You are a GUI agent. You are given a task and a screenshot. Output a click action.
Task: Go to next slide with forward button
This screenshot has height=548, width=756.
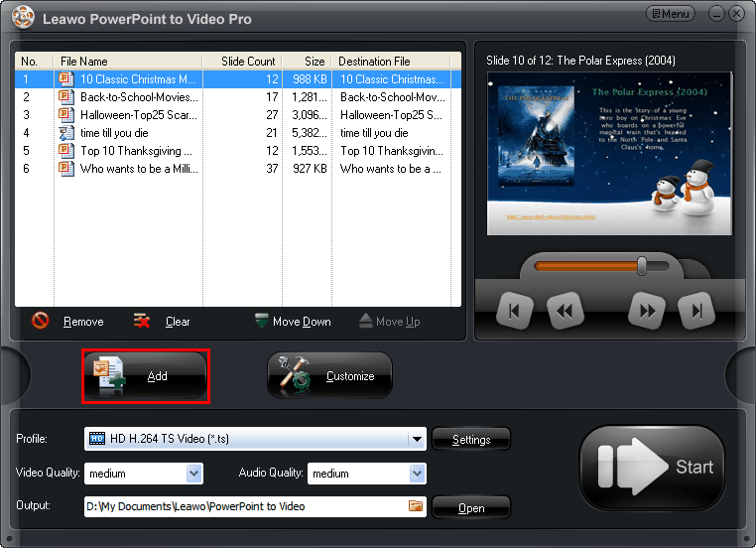tap(647, 311)
